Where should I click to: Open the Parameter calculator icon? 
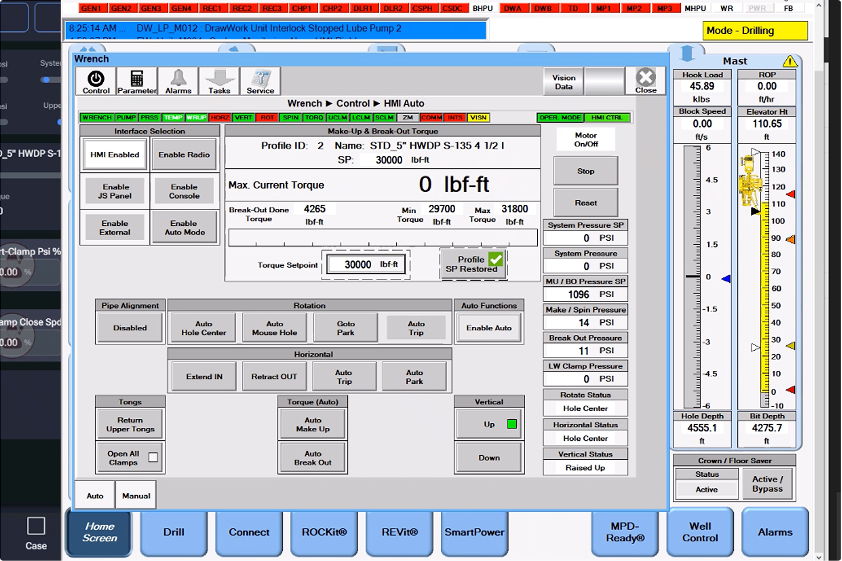click(x=137, y=82)
